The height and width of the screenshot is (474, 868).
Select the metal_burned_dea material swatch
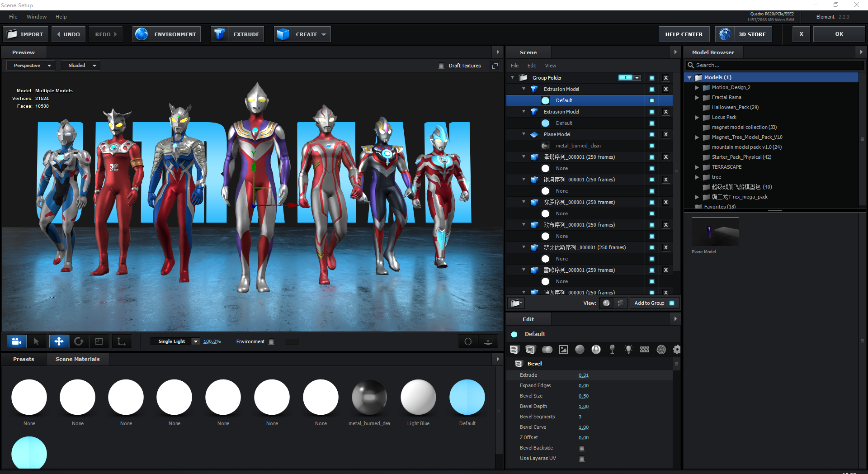coord(369,397)
